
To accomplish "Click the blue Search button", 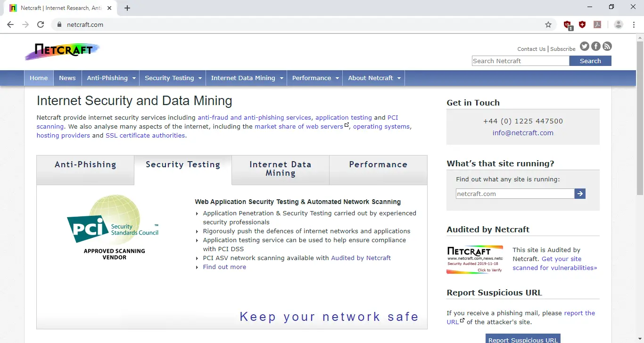I will [x=590, y=61].
